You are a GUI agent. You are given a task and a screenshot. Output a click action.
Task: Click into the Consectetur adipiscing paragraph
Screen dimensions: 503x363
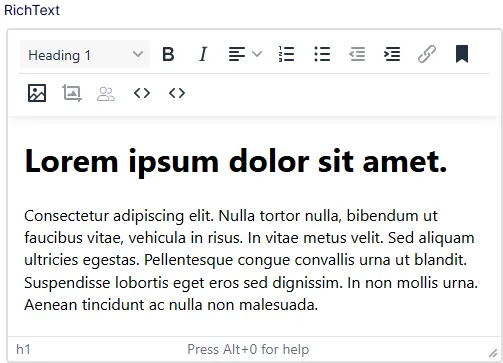click(x=251, y=260)
